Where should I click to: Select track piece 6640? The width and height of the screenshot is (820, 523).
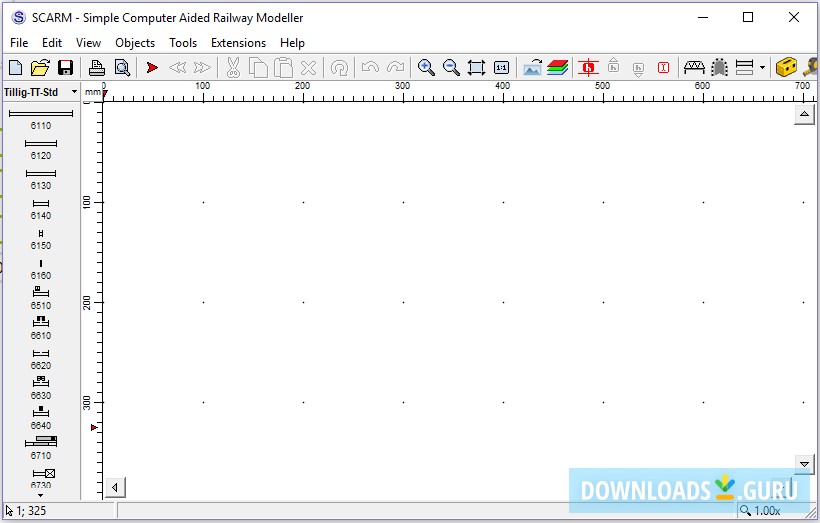(41, 418)
